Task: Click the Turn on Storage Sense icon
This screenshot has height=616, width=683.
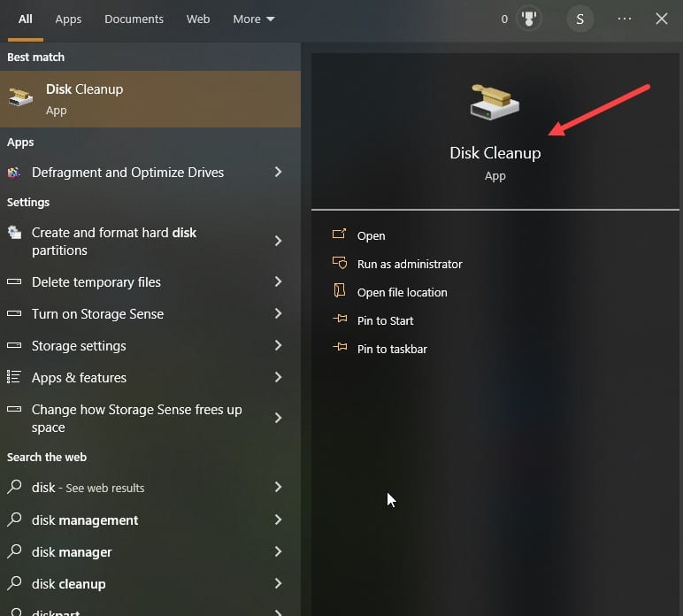Action: [x=14, y=313]
